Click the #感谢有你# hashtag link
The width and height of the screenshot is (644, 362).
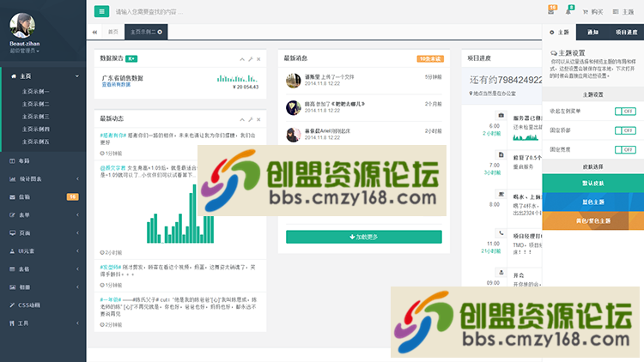[x=113, y=135]
